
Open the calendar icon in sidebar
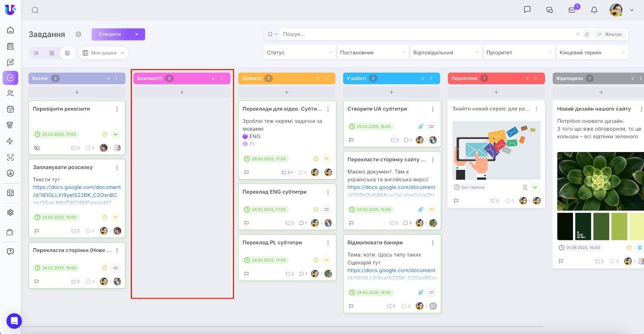click(10, 109)
